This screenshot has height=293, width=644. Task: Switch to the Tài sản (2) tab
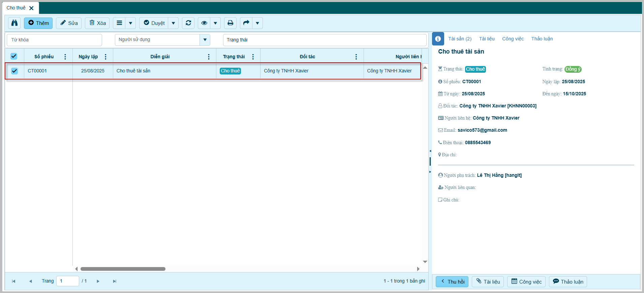click(460, 39)
